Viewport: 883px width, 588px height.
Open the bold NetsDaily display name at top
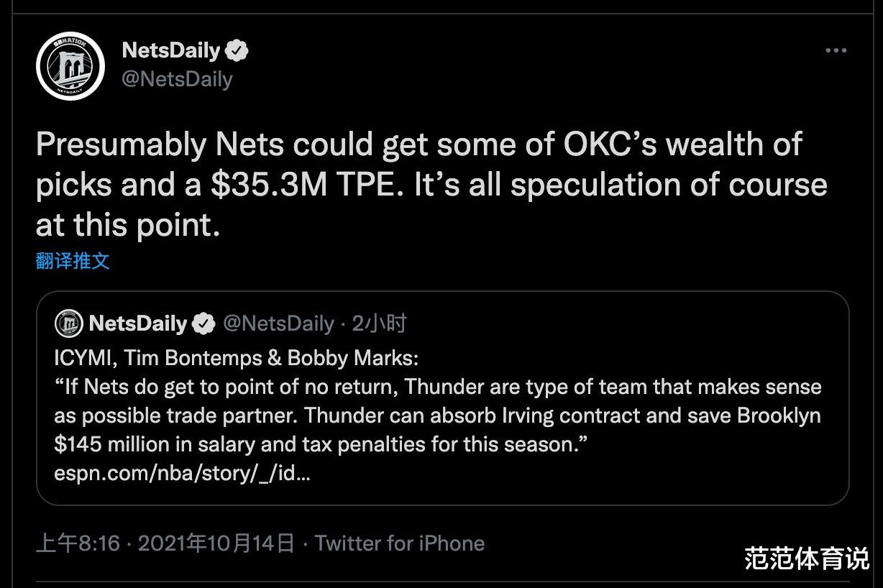tap(171, 50)
